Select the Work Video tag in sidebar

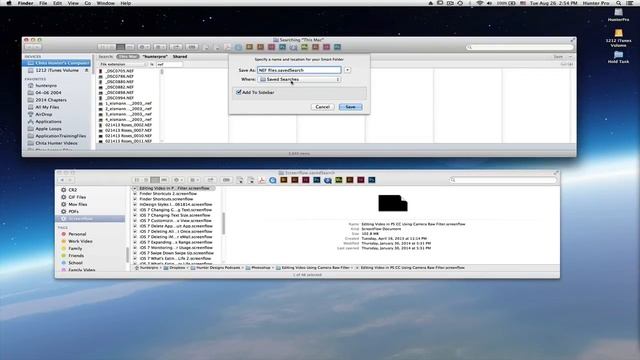80,241
